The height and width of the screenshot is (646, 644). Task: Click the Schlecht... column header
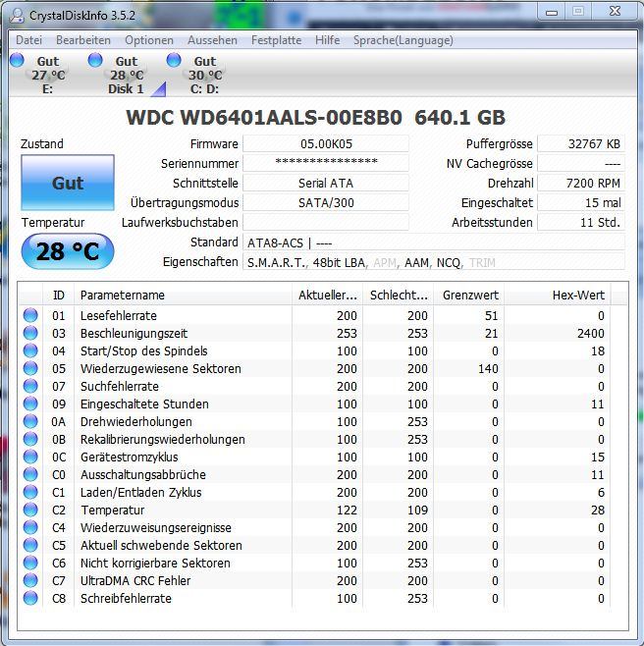[398, 295]
